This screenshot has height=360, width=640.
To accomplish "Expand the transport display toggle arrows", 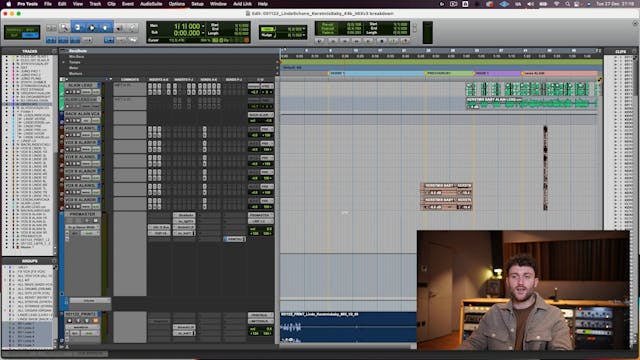I will [415, 28].
